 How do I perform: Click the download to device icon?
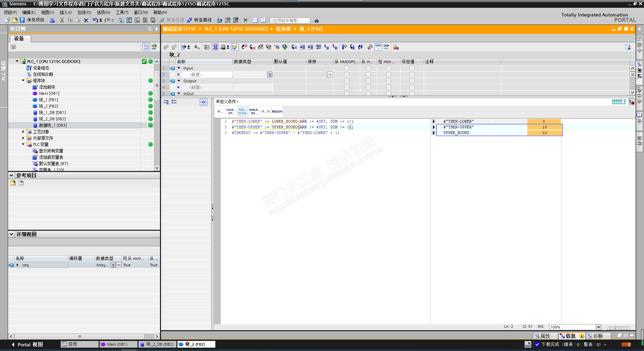click(129, 20)
